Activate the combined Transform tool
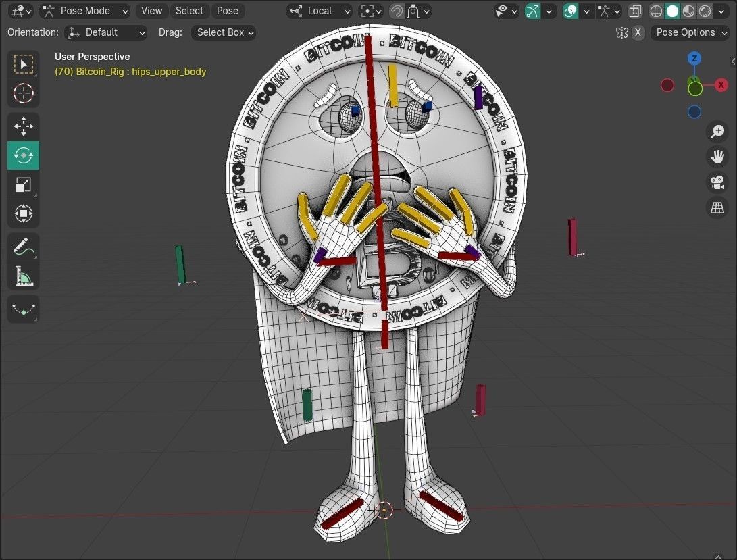The height and width of the screenshot is (560, 737). [23, 213]
